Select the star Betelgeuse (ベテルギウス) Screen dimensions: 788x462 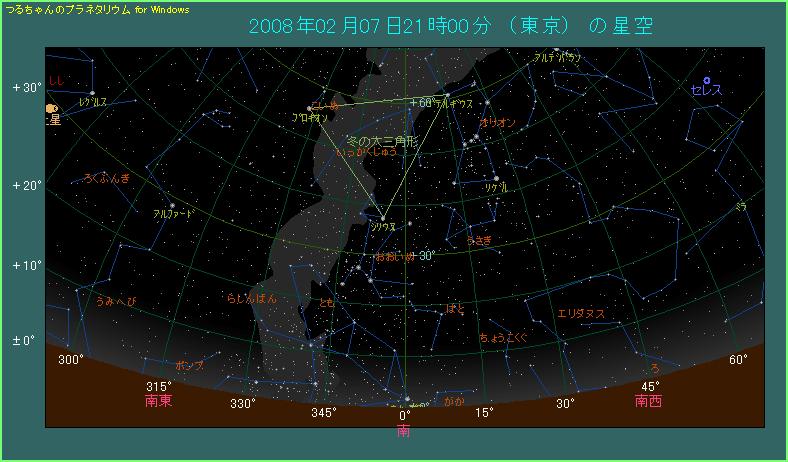pos(447,96)
